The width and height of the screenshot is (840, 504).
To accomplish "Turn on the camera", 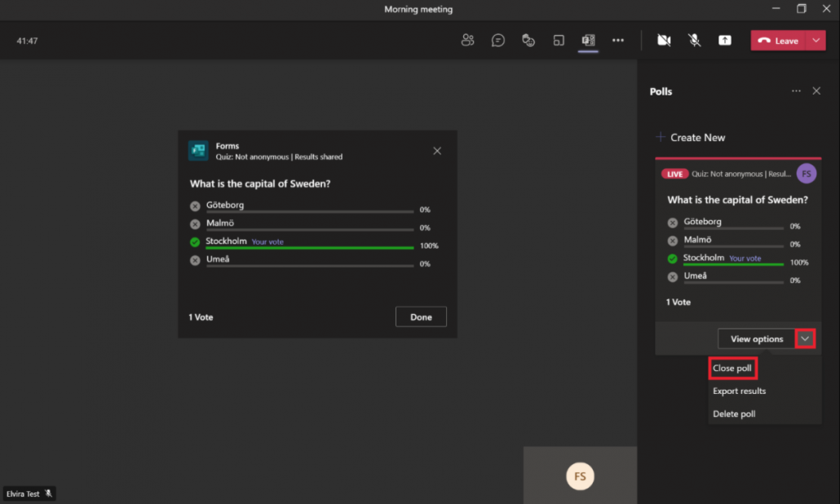I will coord(665,40).
